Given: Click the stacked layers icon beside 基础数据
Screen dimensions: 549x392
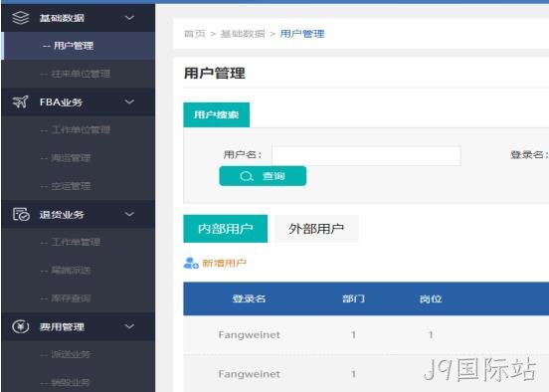Looking at the screenshot, I should [20, 18].
